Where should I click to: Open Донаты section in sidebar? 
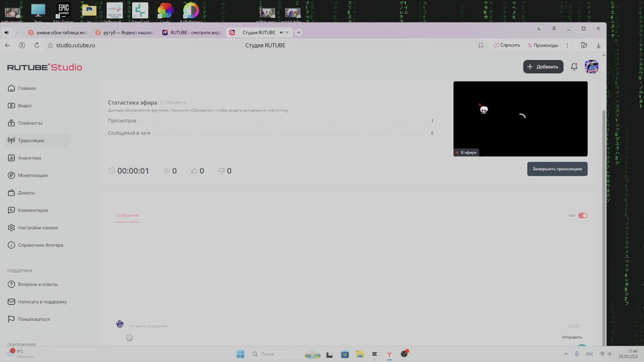[26, 193]
